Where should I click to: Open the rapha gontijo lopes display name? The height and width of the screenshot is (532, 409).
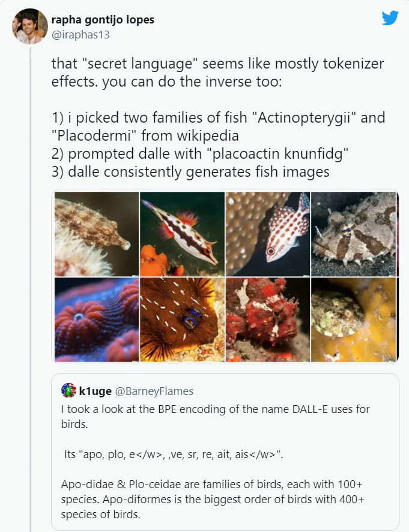click(103, 20)
